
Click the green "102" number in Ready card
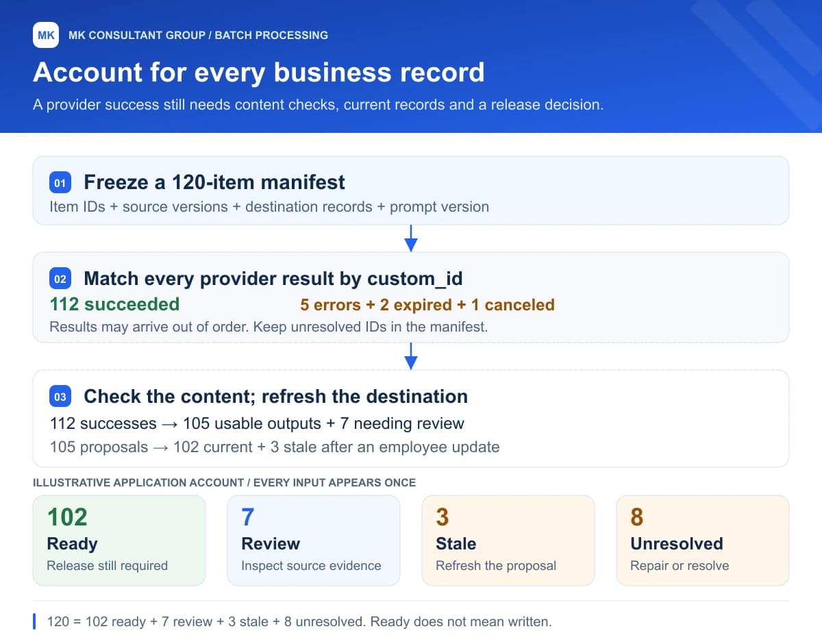67,517
